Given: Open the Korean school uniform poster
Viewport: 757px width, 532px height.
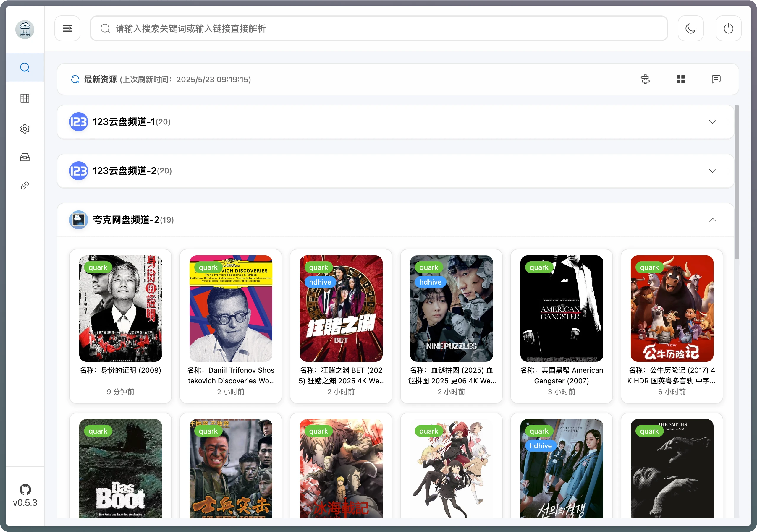Looking at the screenshot, I should [x=562, y=468].
